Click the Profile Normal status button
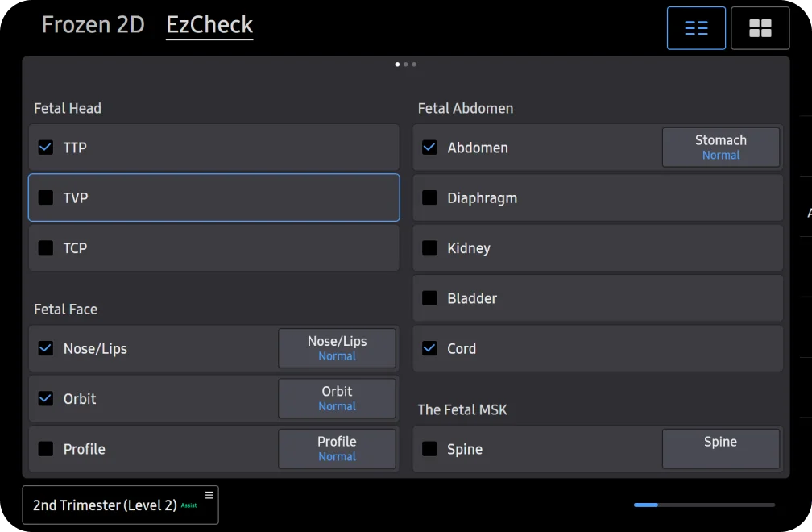 337,449
